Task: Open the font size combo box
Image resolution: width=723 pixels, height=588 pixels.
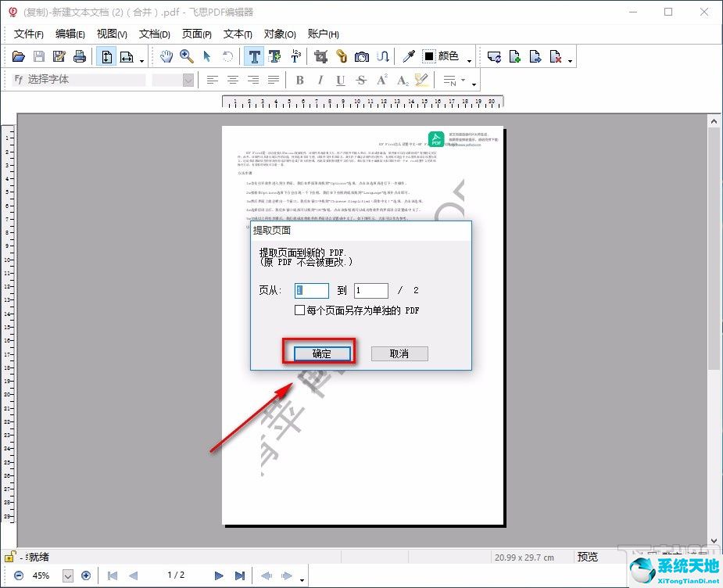Action: pyautogui.click(x=188, y=80)
